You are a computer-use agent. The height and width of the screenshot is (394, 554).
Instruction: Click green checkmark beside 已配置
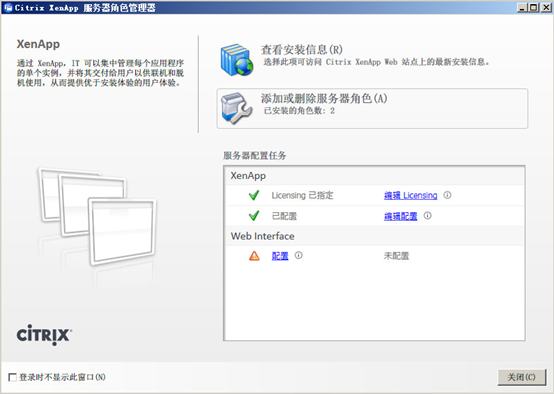point(254,216)
